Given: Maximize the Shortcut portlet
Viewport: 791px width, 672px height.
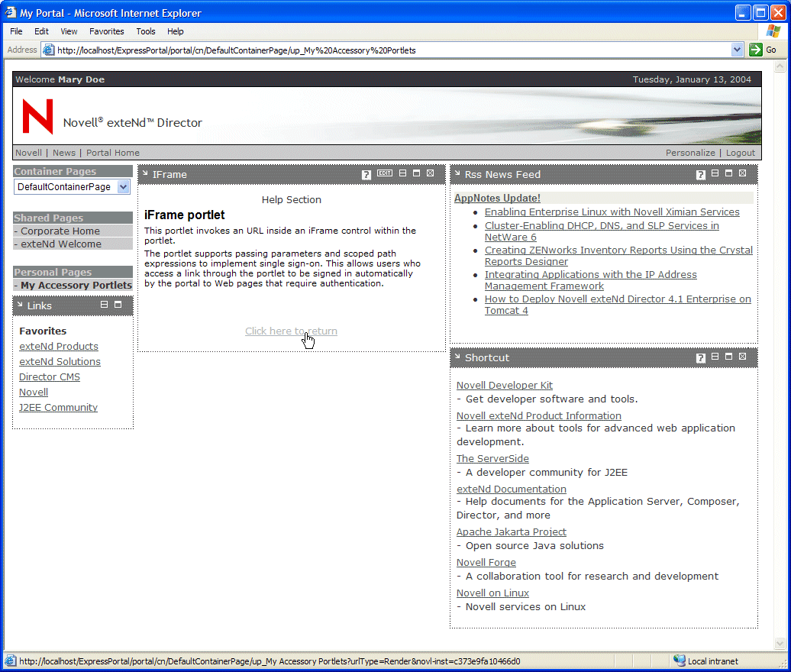Looking at the screenshot, I should tap(728, 356).
